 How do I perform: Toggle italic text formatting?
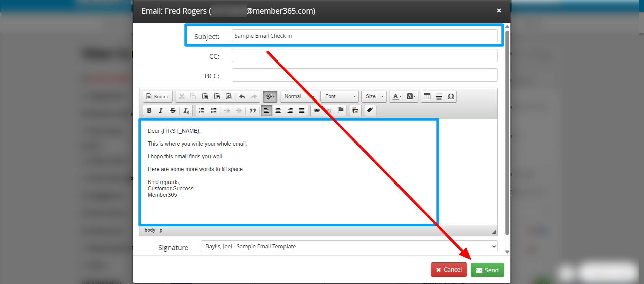click(x=161, y=110)
